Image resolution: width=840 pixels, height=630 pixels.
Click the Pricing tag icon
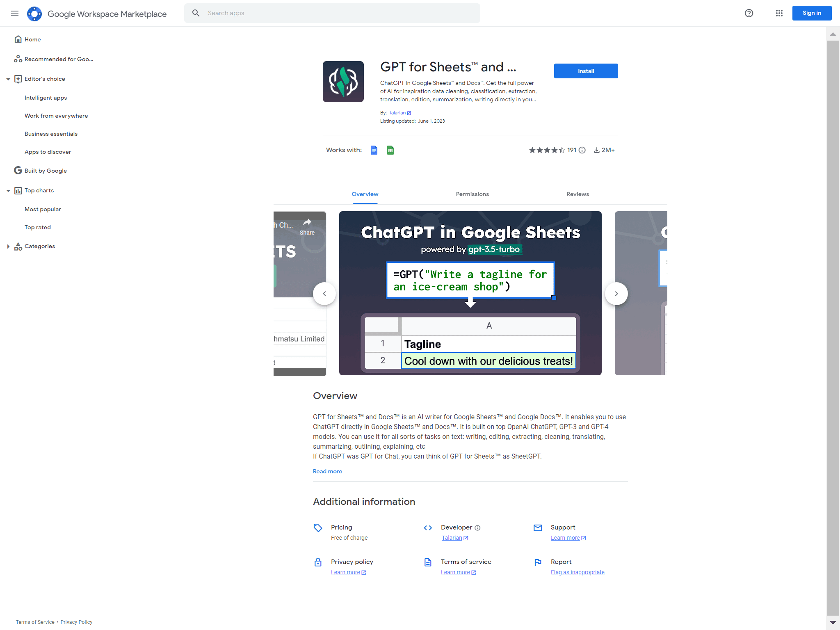pos(318,528)
